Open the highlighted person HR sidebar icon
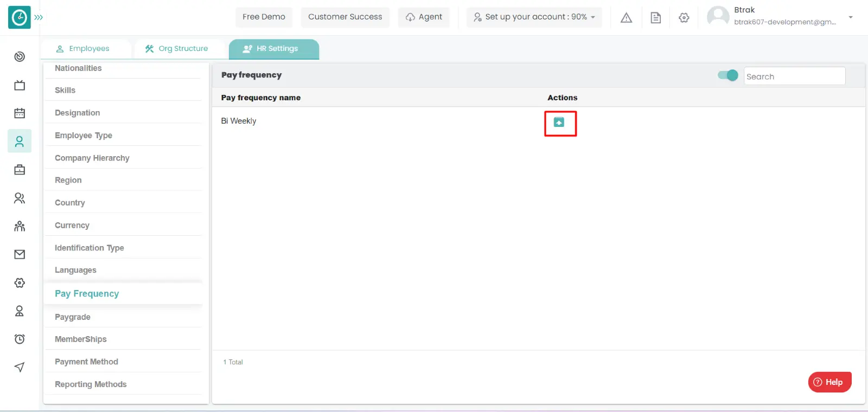The width and height of the screenshot is (868, 412). pyautogui.click(x=20, y=141)
